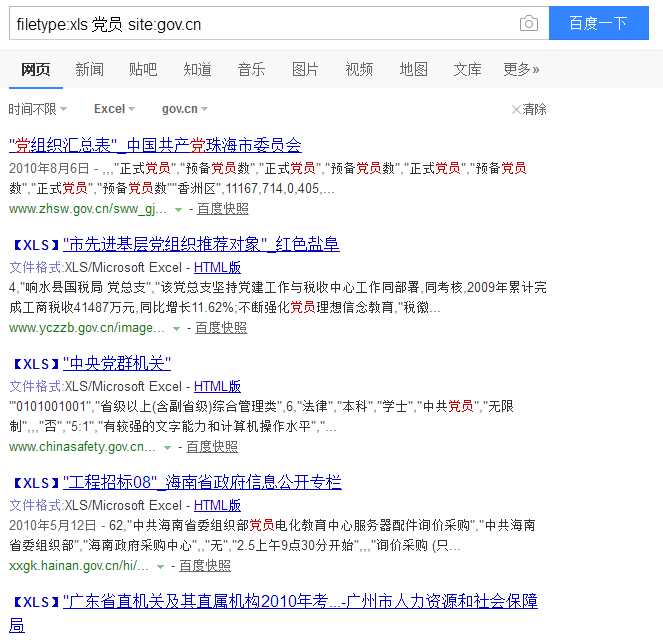
Task: Open 百度快照 for the zhsw.gov.cn result
Action: coord(223,209)
